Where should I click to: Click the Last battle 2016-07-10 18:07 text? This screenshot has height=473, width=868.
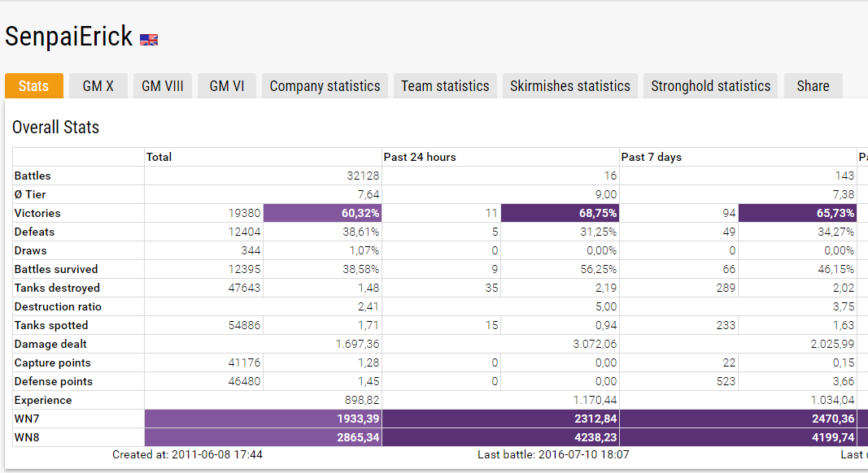point(553,455)
